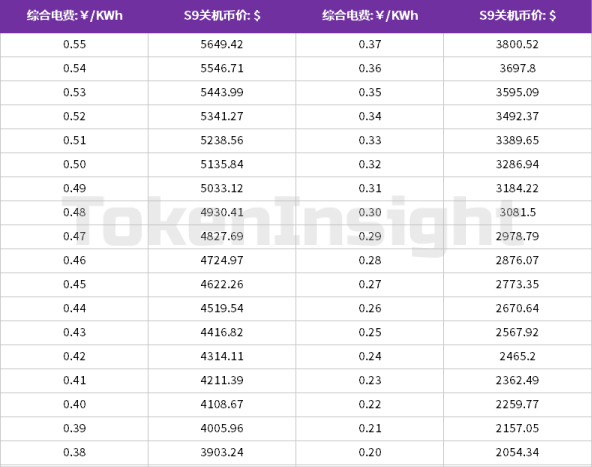592x467 pixels.
Task: Click the first S9关机币价 column header
Action: pos(222,16)
